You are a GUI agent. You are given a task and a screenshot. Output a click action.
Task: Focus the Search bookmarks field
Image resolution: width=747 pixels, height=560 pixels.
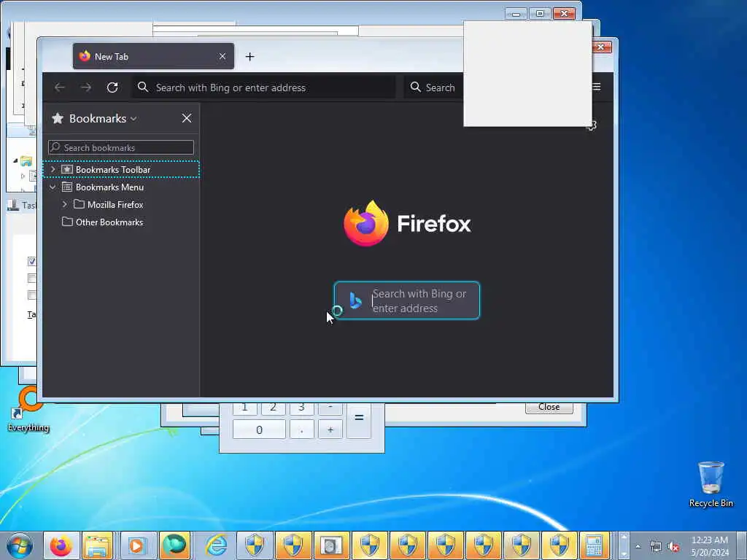121,147
